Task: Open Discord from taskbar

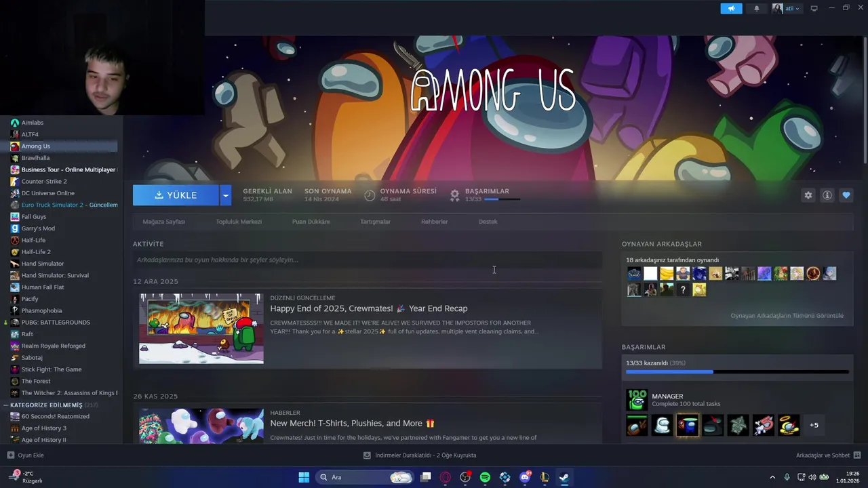Action: point(525,477)
